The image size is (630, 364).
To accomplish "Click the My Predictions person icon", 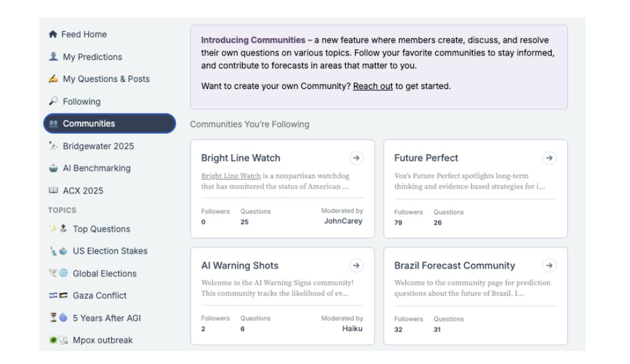I will point(53,57).
